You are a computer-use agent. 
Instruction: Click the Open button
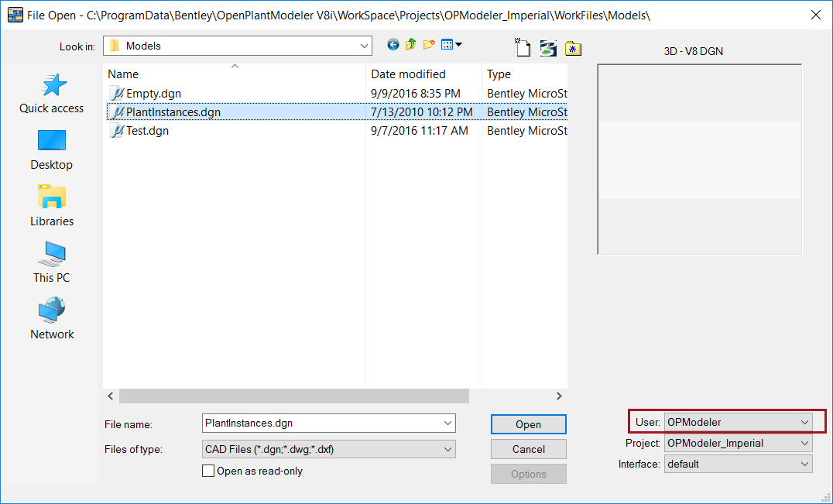click(529, 424)
